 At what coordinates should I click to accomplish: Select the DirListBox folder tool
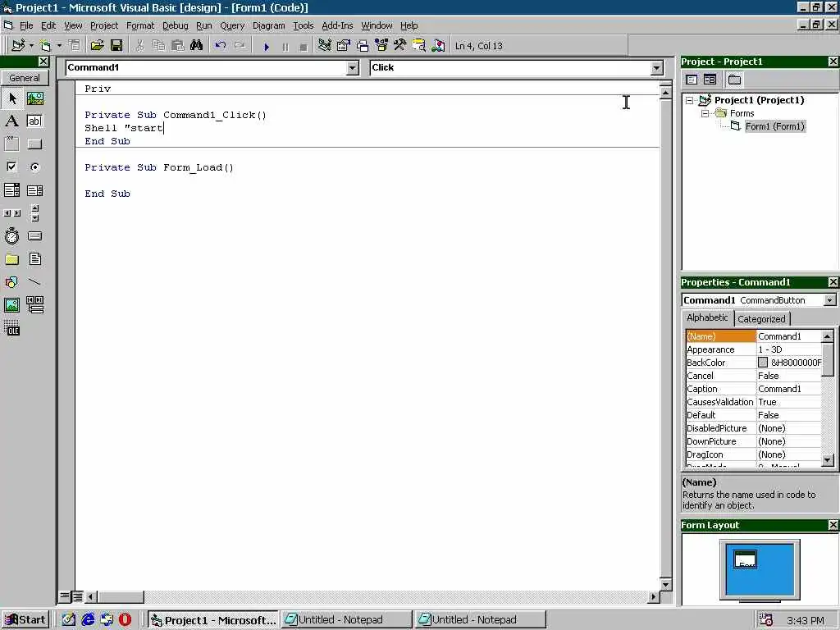point(11,259)
